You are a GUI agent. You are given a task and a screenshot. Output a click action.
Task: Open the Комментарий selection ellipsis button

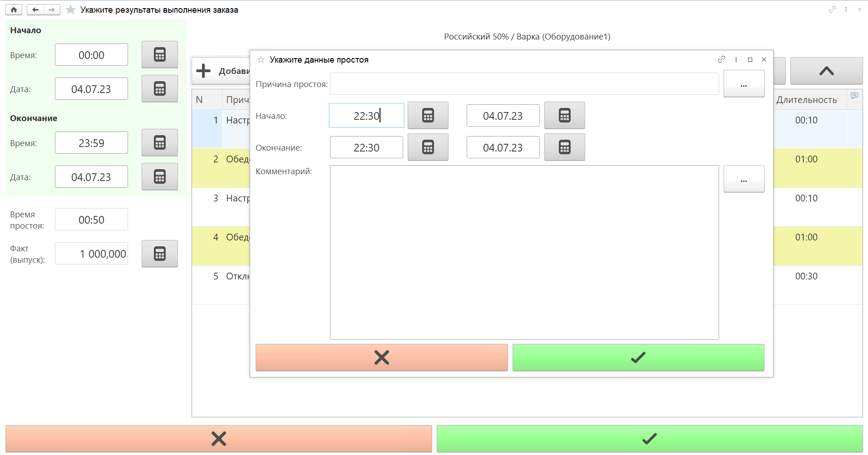pos(744,179)
